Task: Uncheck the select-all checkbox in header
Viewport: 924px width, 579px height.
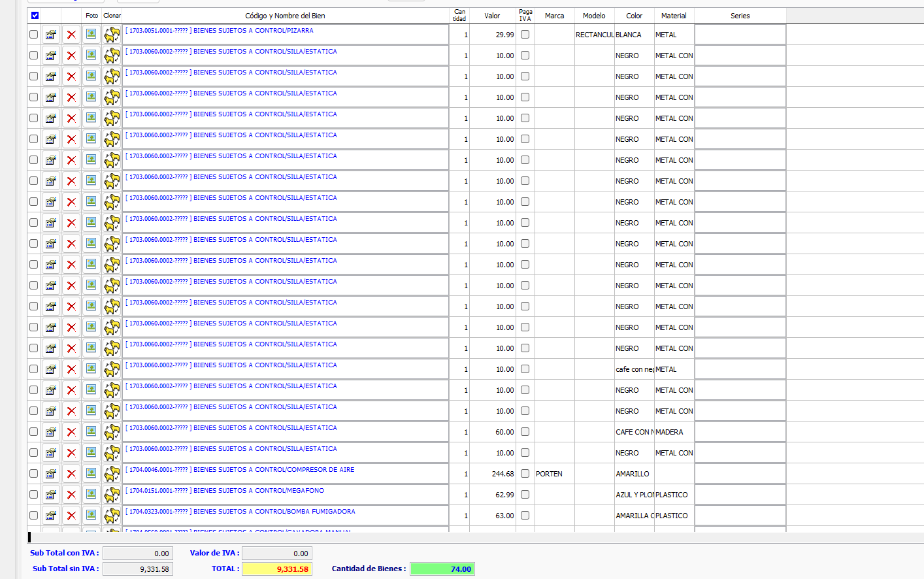Action: coord(35,16)
